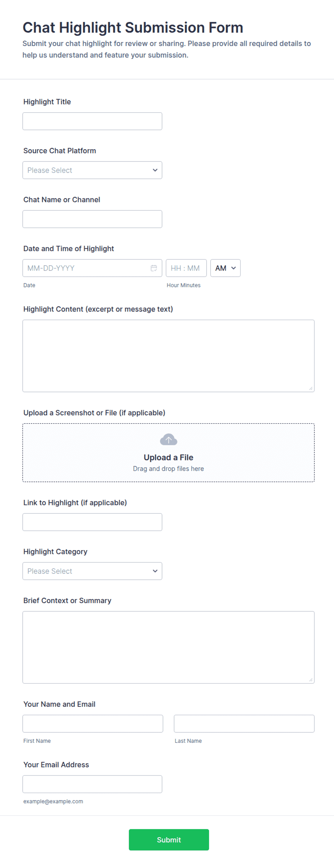Screen dimensions: 334x868
Task: Click the First Name input field
Action: pos(93,724)
